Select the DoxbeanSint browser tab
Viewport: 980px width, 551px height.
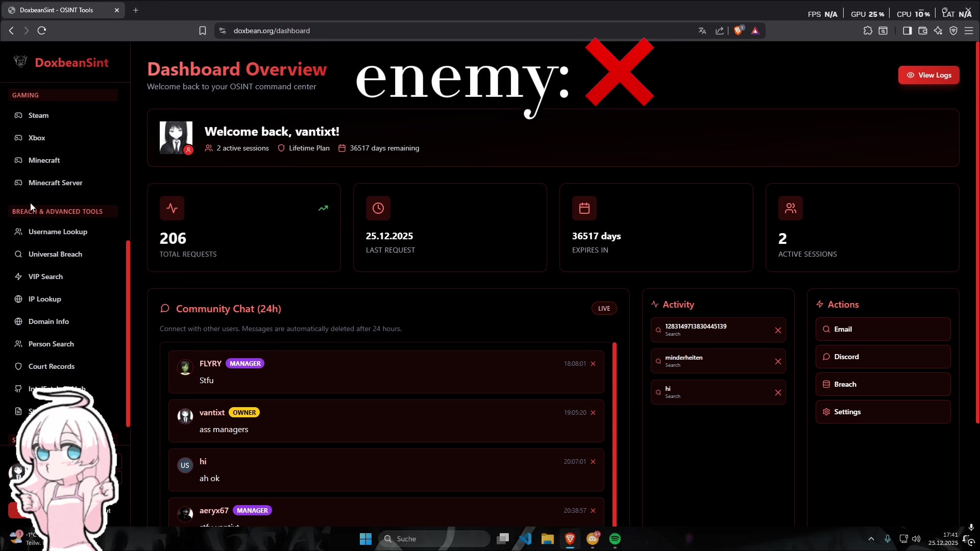(56, 10)
